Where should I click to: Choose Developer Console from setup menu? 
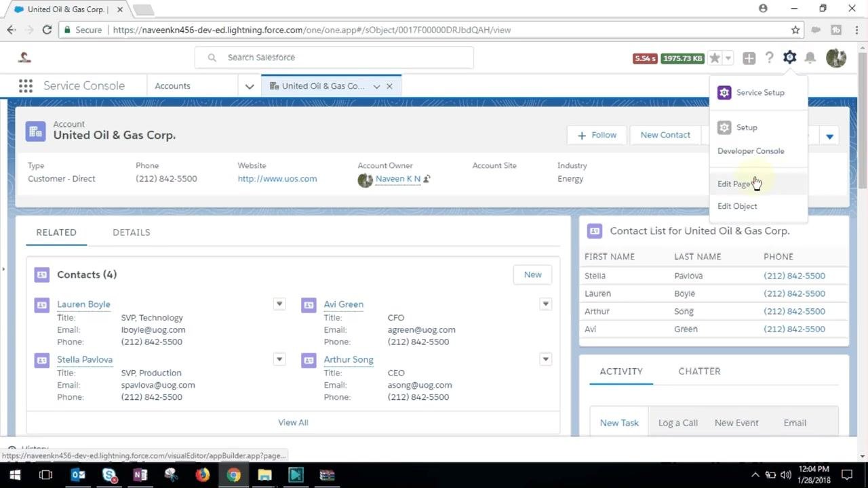[758, 151]
